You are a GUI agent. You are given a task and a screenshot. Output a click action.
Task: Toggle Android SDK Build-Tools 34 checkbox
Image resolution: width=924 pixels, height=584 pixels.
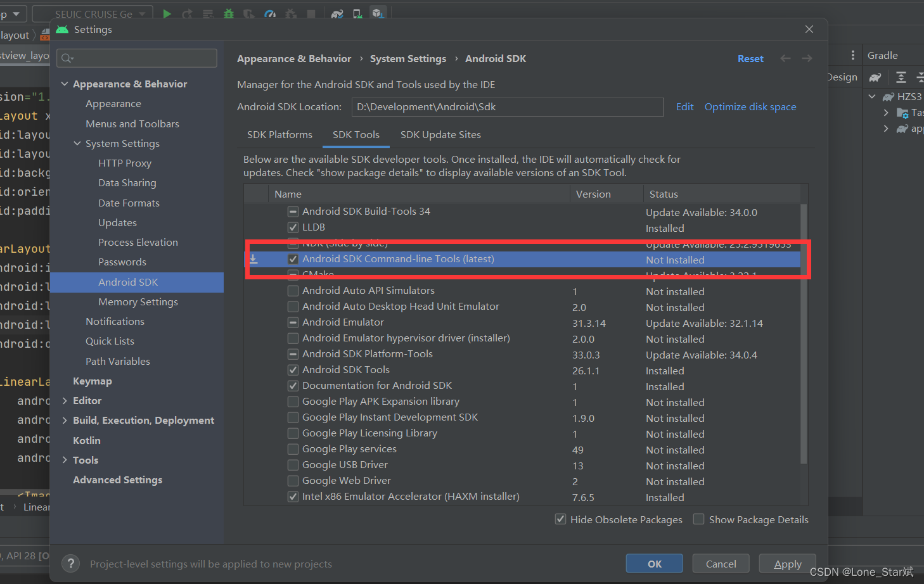293,212
